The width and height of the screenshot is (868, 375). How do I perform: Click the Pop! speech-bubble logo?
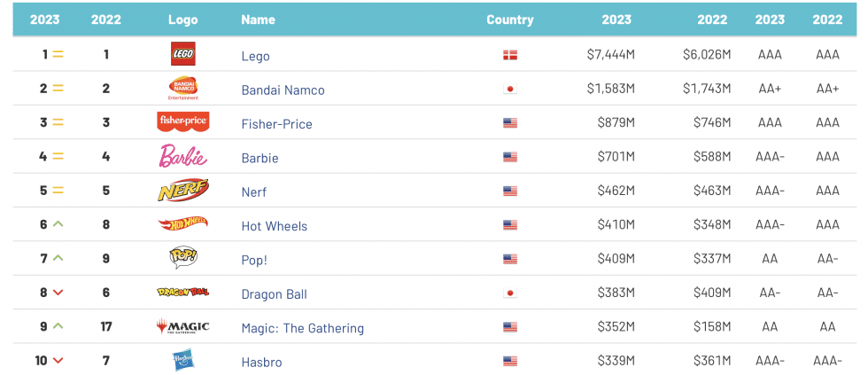[x=183, y=258]
